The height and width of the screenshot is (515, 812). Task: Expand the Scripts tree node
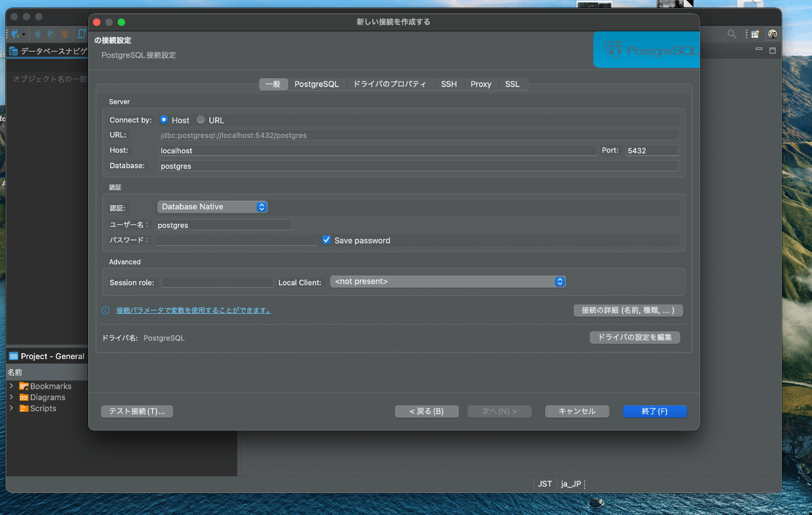click(12, 408)
